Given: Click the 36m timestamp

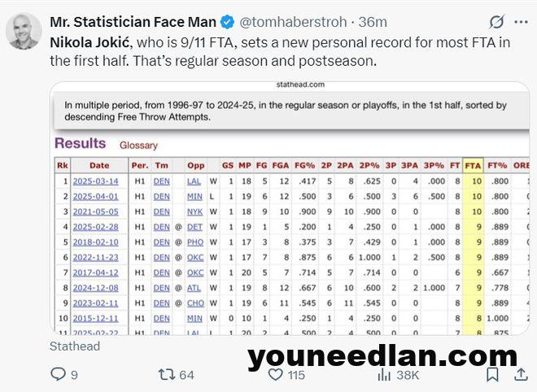Looking at the screenshot, I should point(373,22).
